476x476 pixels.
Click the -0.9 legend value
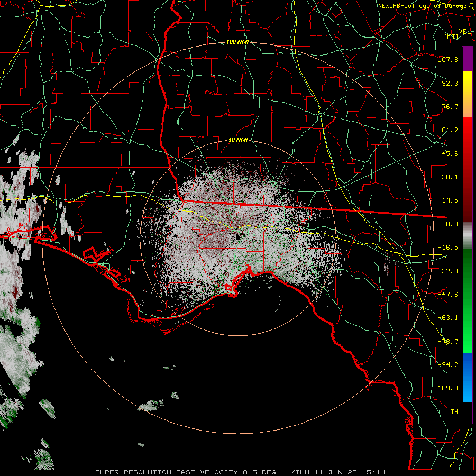(450, 224)
